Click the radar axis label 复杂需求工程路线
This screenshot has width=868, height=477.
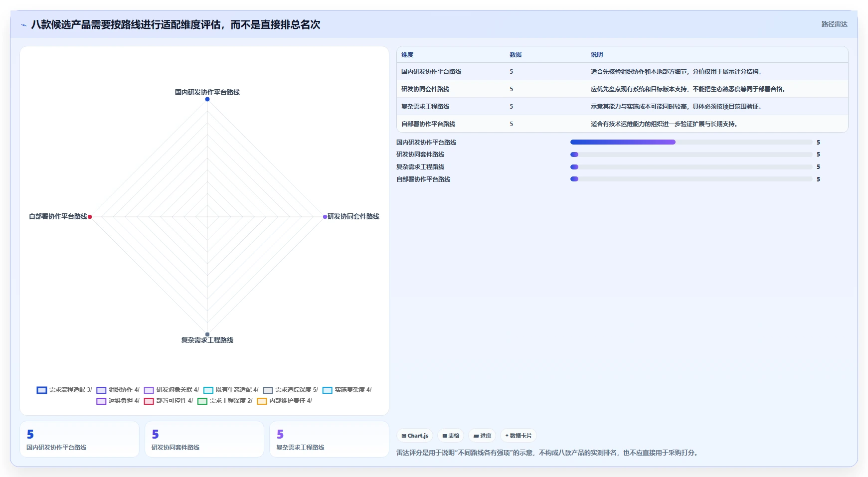(x=207, y=340)
